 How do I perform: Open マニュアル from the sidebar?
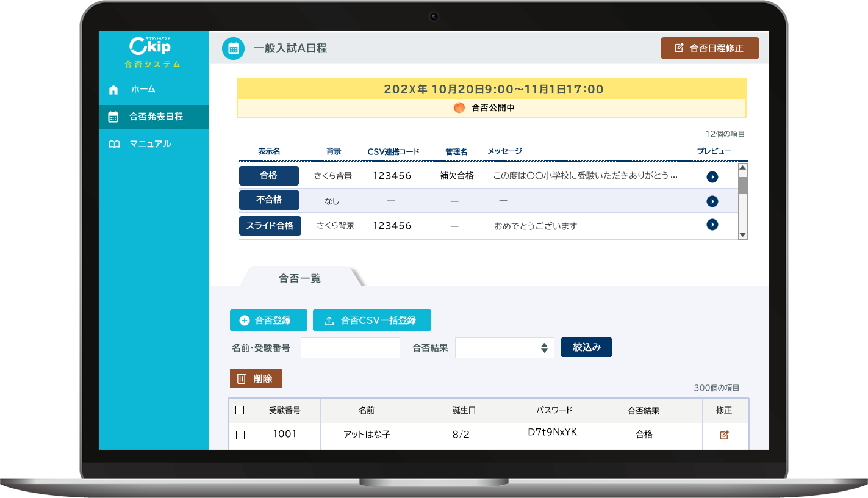pos(150,145)
